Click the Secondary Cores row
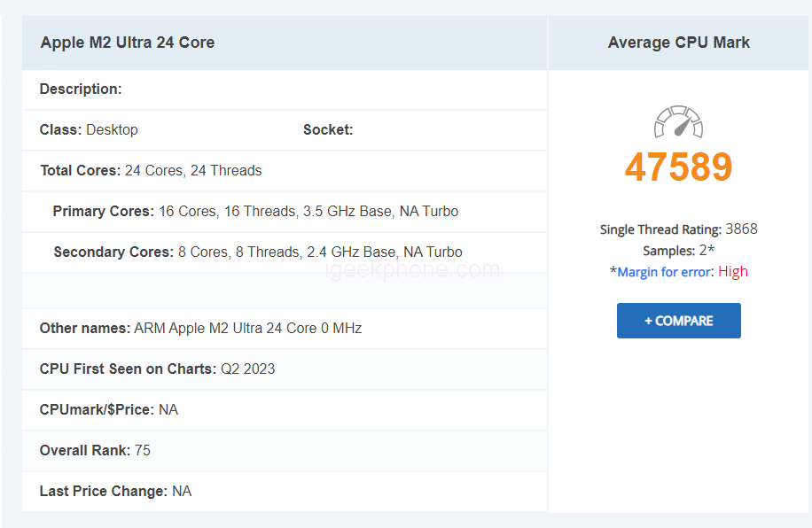This screenshot has width=812, height=528. (257, 252)
